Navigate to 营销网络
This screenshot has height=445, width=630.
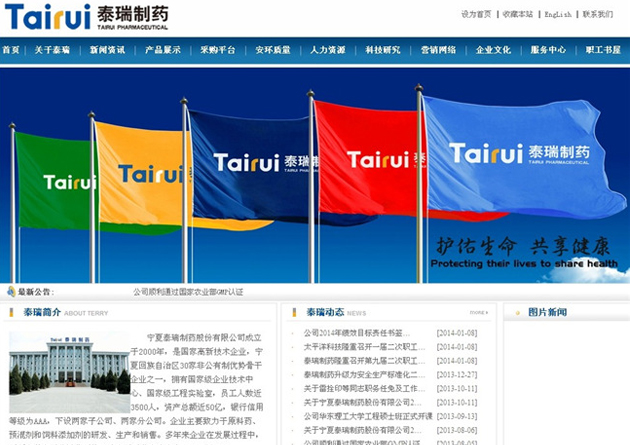pyautogui.click(x=438, y=50)
